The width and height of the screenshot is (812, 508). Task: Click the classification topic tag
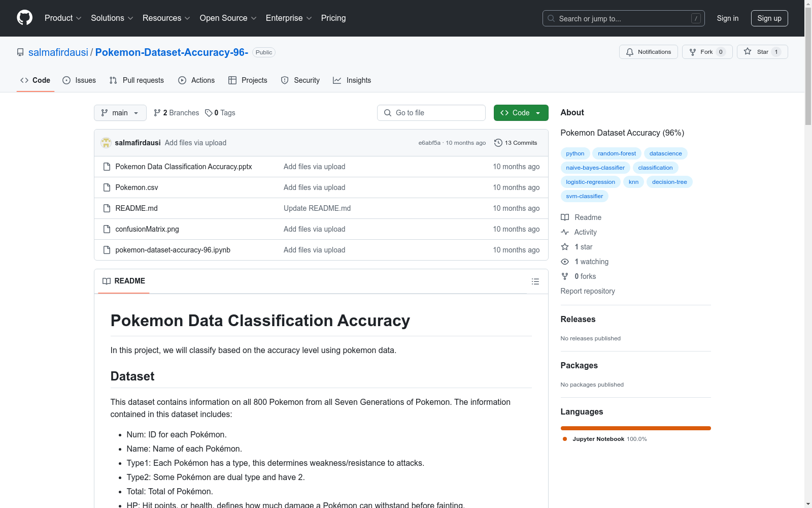click(655, 168)
